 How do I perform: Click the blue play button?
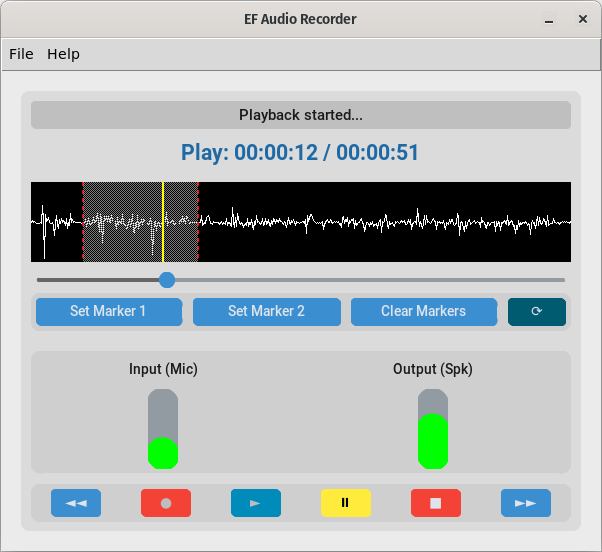click(x=256, y=503)
